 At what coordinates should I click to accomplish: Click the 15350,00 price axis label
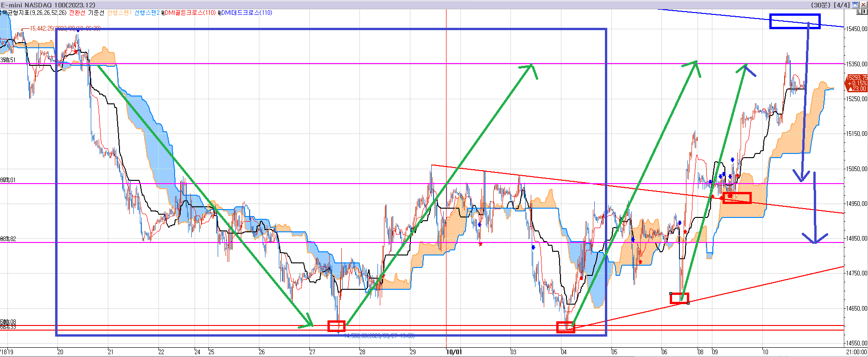[x=857, y=64]
